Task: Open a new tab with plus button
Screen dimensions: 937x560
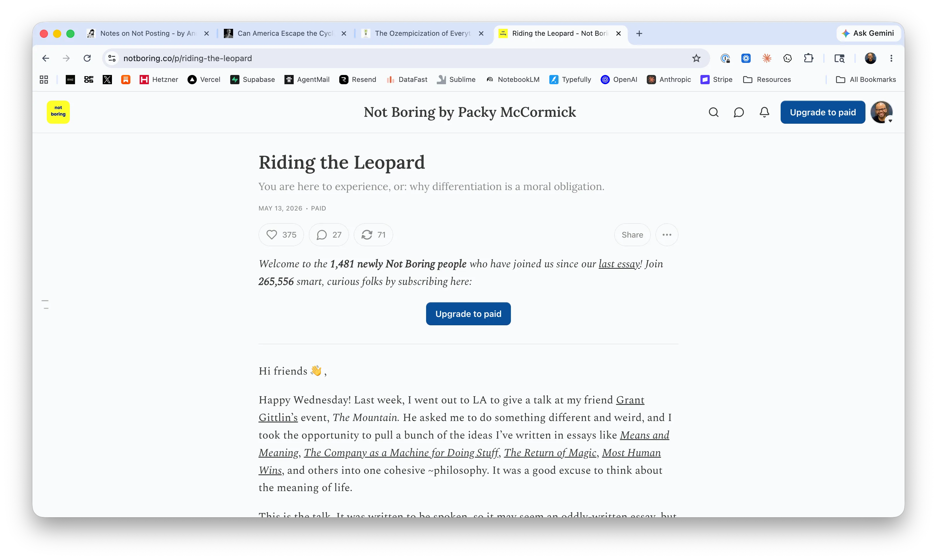Action: (639, 33)
